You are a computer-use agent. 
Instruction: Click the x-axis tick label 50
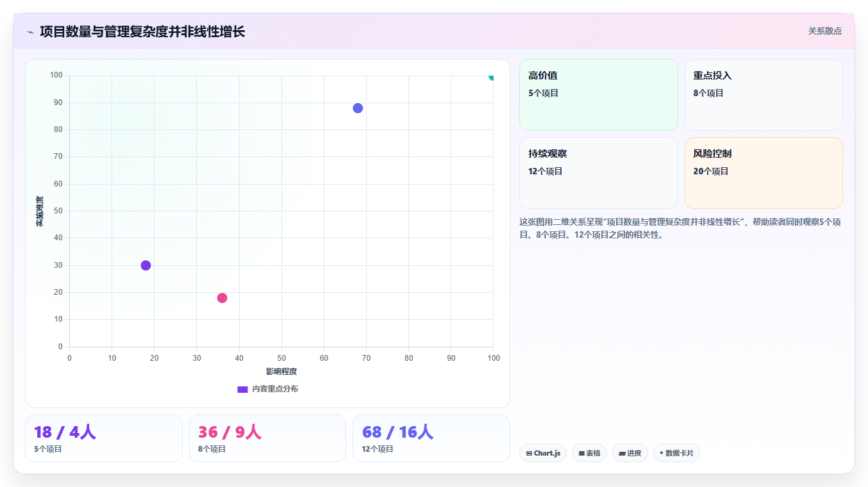tap(281, 358)
